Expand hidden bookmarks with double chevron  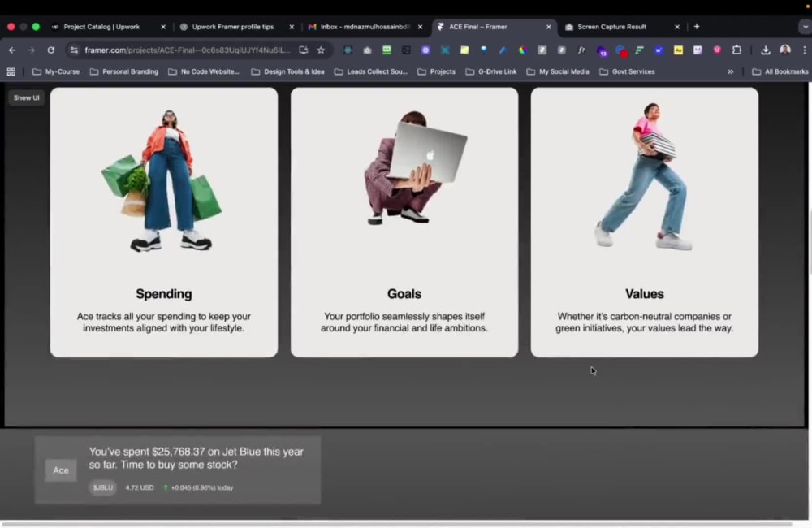730,72
